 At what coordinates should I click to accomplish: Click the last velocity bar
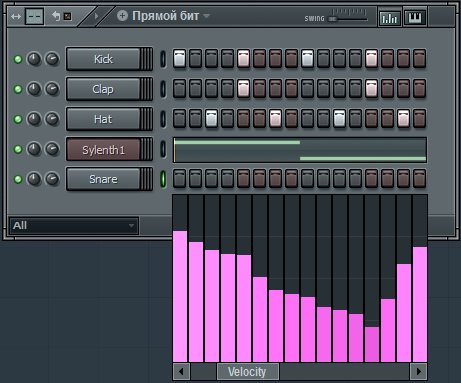point(420,304)
